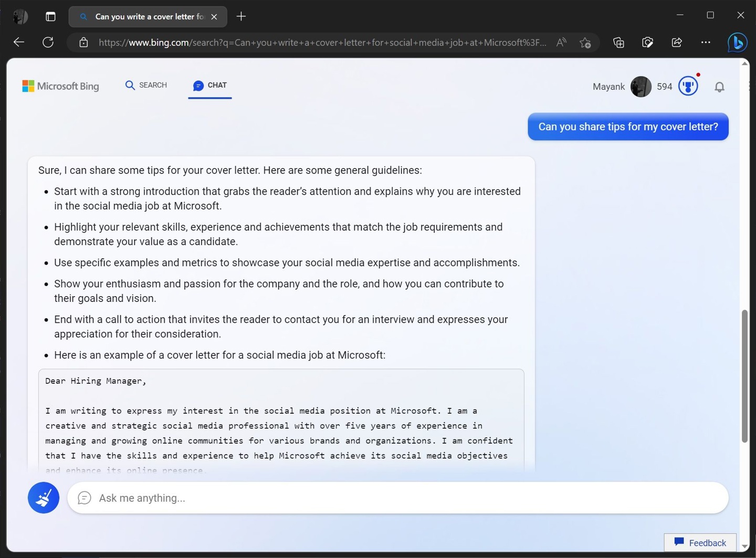Refresh the current page
Image resolution: width=756 pixels, height=558 pixels.
(x=48, y=43)
